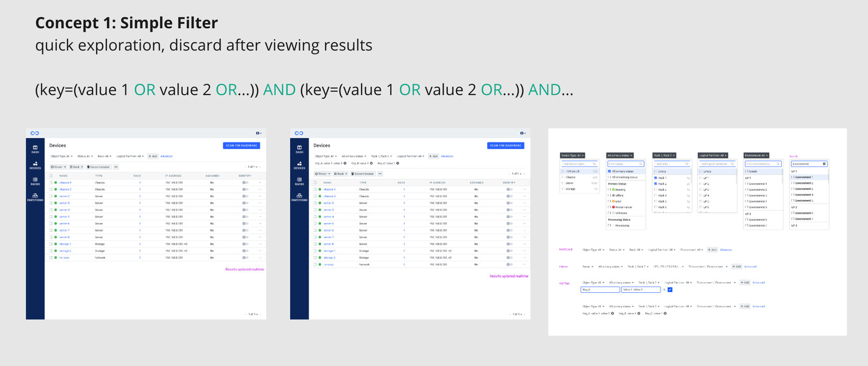Screen dimensions: 868x366
Task: Click Devices icon in the middle mockup sidebar
Action: pos(299,165)
